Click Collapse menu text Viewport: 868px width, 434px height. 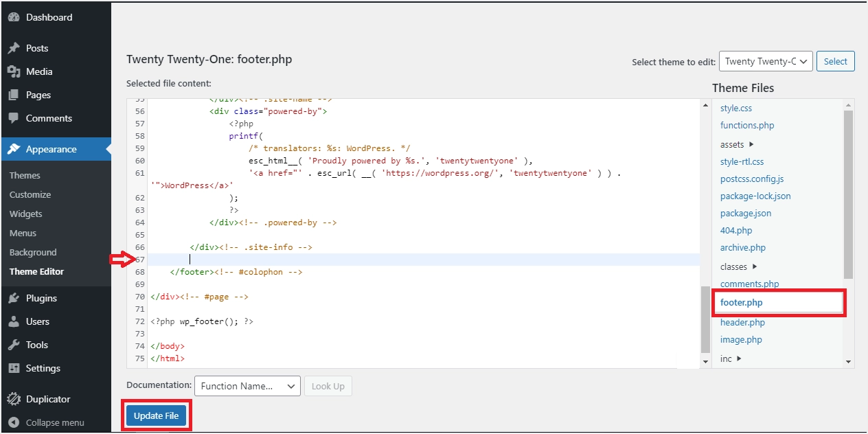tap(55, 422)
